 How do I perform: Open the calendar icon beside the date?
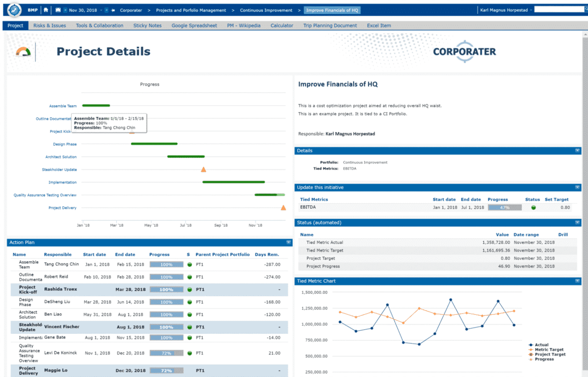point(58,10)
